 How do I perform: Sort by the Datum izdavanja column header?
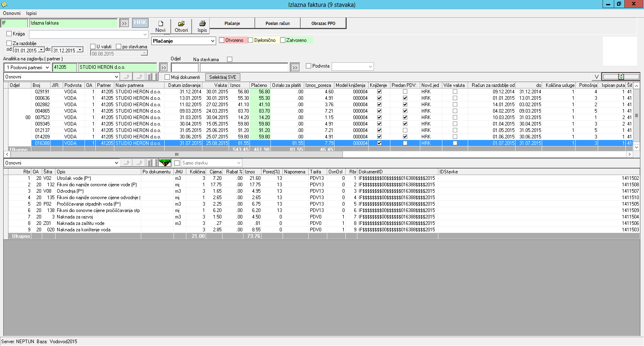pyautogui.click(x=184, y=85)
